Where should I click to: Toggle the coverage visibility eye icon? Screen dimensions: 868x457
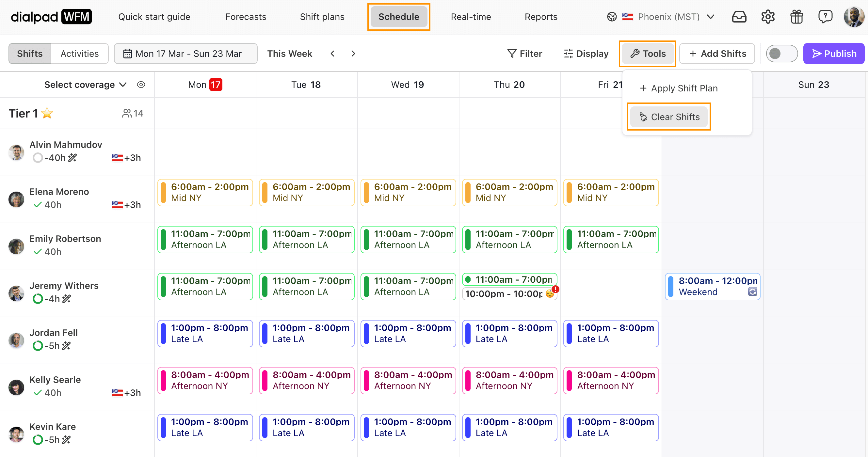pos(141,85)
